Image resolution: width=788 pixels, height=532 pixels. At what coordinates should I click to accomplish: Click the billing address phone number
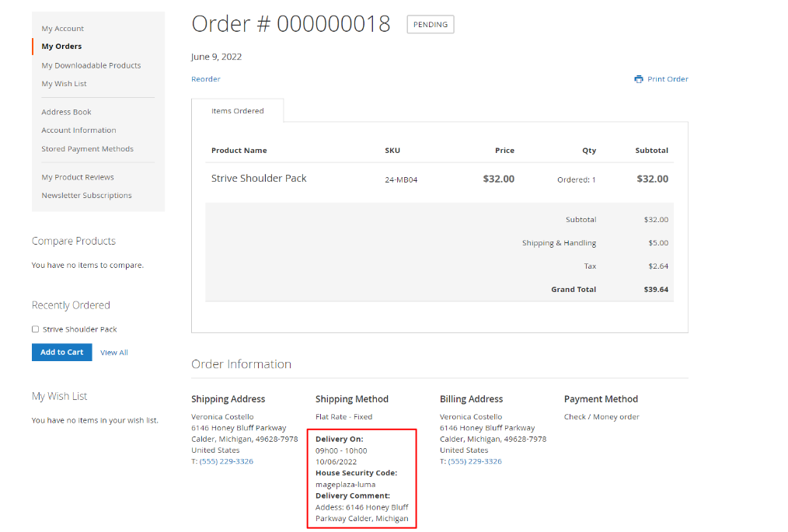(x=475, y=461)
